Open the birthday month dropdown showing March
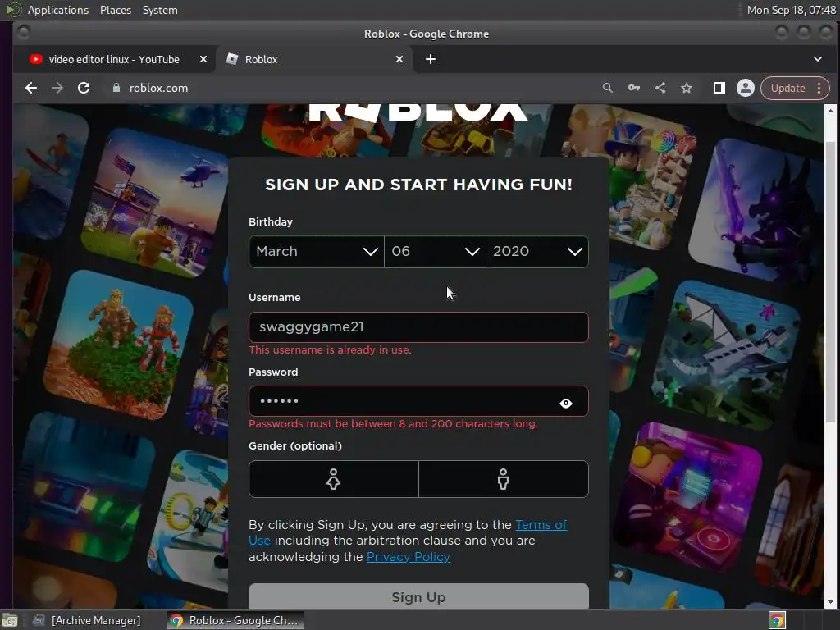Image resolution: width=840 pixels, height=630 pixels. pyautogui.click(x=317, y=252)
